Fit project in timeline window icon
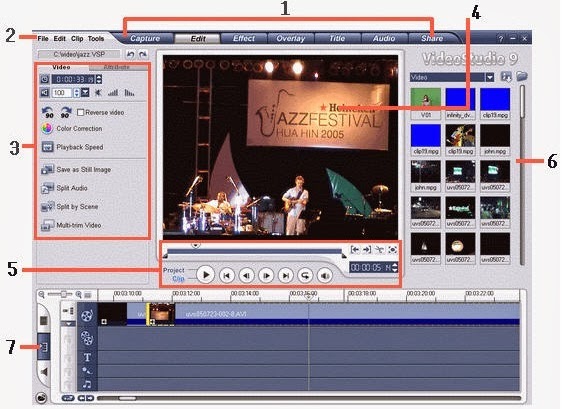This screenshot has width=562, height=409. tap(88, 295)
